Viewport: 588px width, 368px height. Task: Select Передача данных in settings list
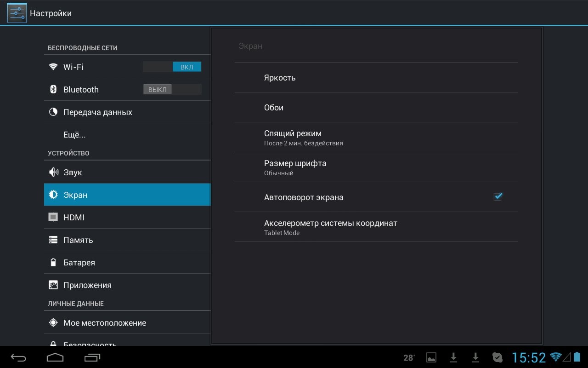coord(98,112)
